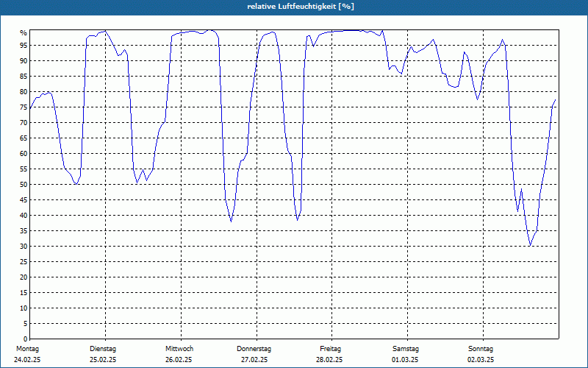Click the y-axis value '95'
Image resolution: width=588 pixels, height=368 pixels.
pos(24,46)
